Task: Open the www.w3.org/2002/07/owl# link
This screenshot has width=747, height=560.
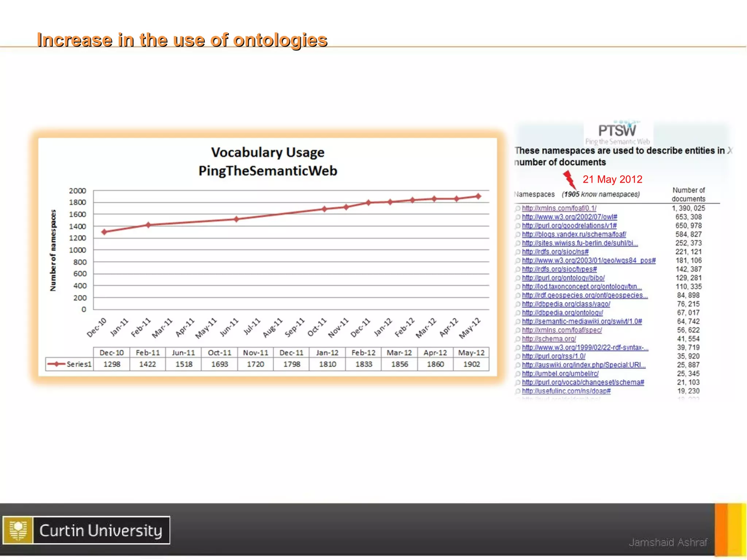Action: (569, 217)
